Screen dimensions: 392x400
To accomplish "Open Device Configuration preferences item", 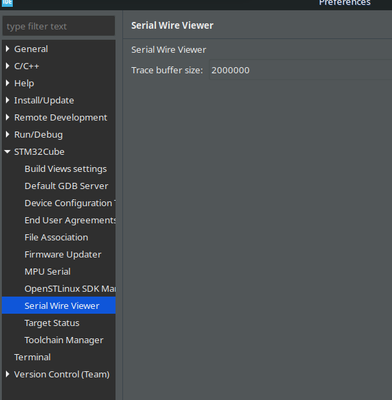I will (70, 203).
